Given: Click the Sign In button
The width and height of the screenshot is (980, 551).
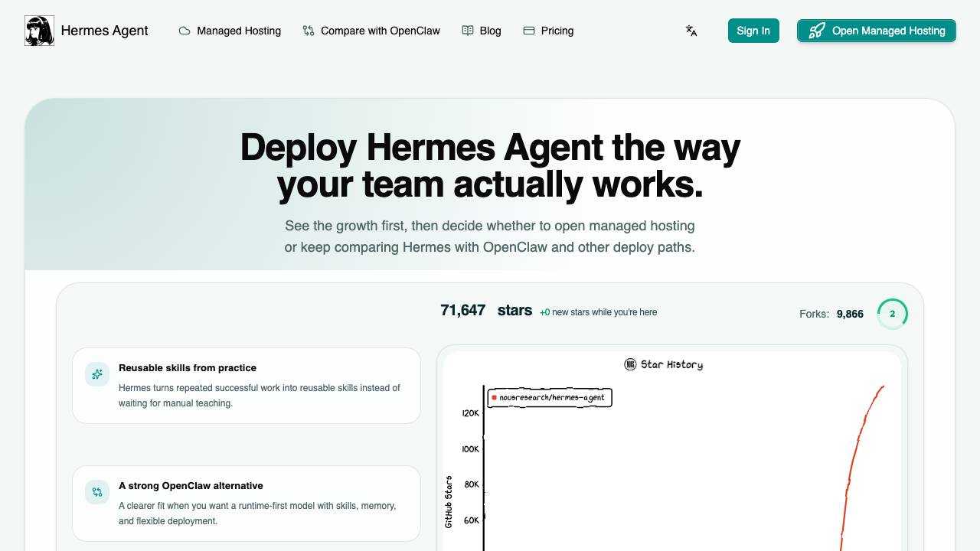Looking at the screenshot, I should (x=753, y=31).
